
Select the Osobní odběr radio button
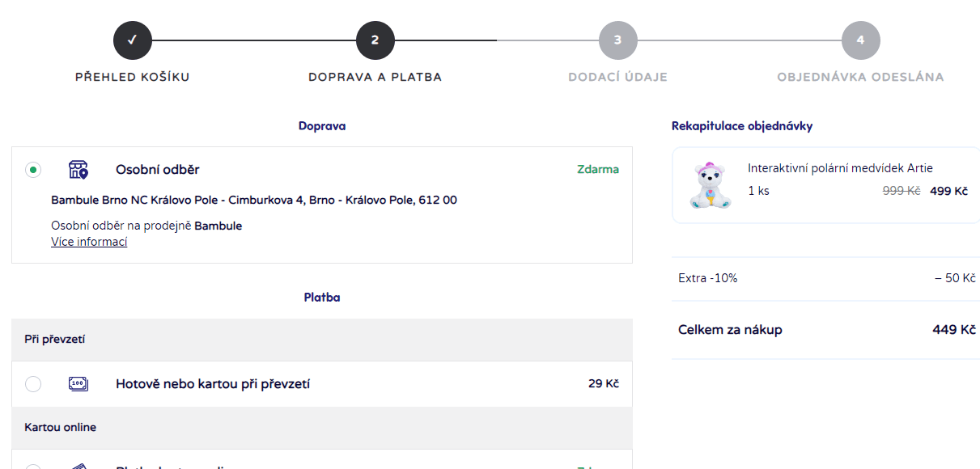(33, 170)
